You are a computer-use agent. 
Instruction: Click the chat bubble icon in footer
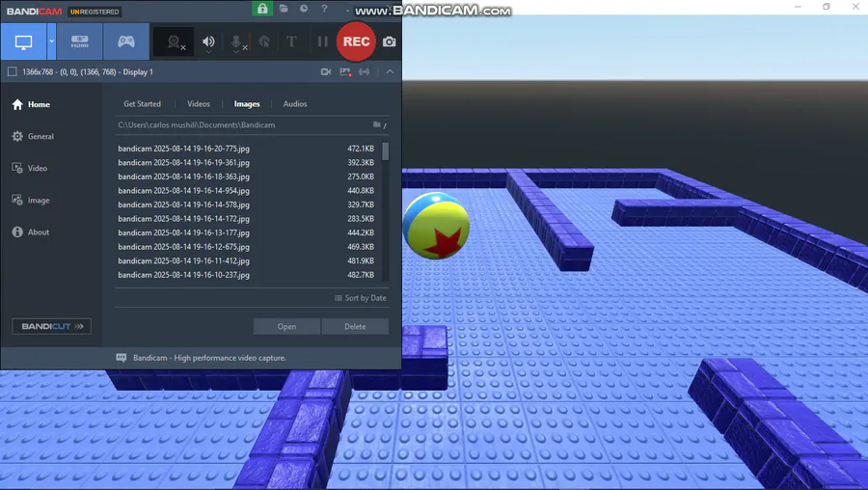pyautogui.click(x=122, y=358)
